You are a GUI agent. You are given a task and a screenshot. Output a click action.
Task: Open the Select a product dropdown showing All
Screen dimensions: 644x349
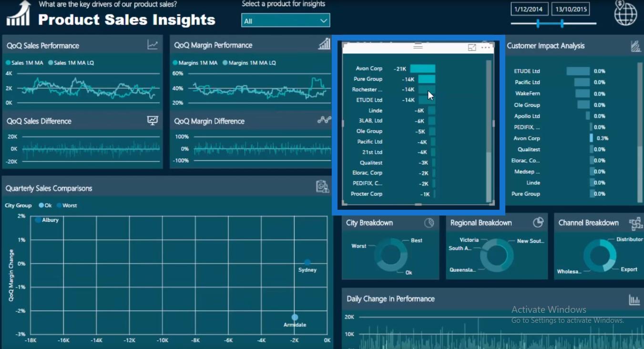point(286,21)
